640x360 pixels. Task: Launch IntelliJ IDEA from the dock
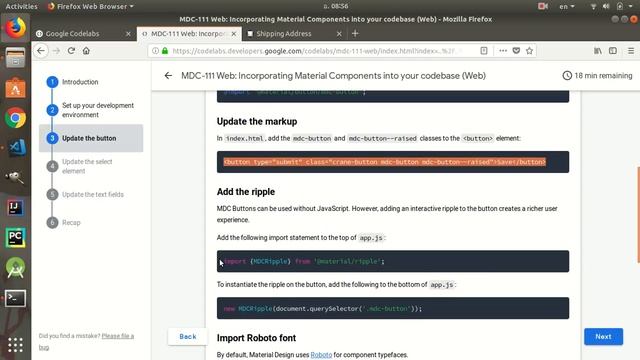[16, 207]
